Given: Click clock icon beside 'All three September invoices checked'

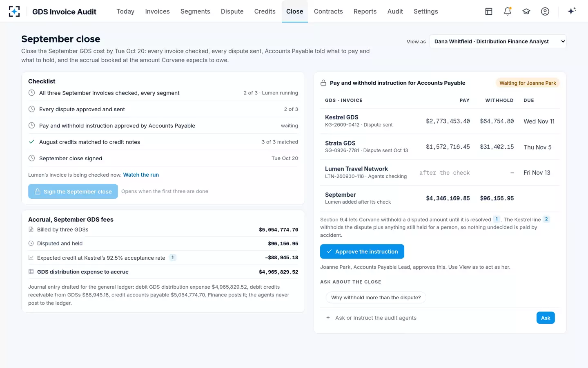Looking at the screenshot, I should tap(31, 93).
